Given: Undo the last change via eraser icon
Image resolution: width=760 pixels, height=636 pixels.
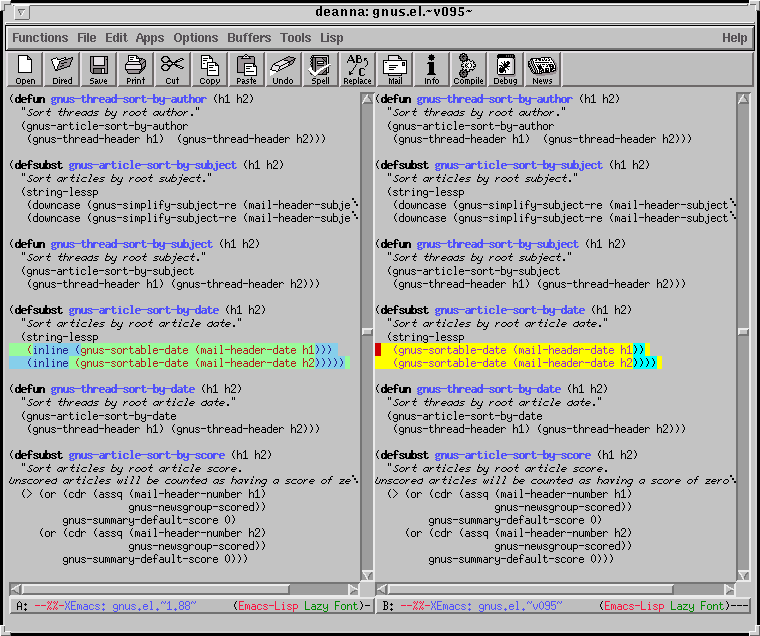Looking at the screenshot, I should (x=283, y=69).
